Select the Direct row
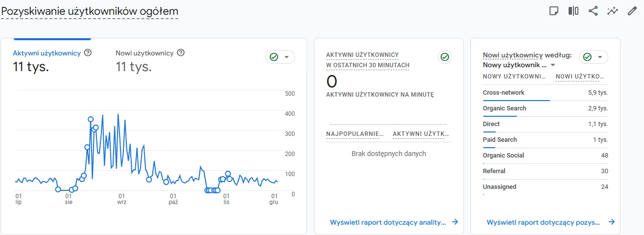644x235 pixels. pyautogui.click(x=546, y=124)
